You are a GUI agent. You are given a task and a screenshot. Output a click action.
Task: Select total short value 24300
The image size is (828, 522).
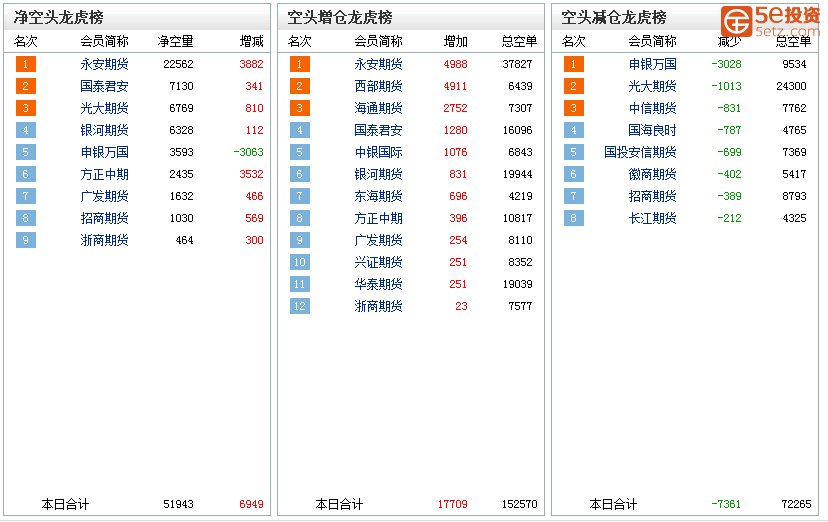(x=791, y=86)
